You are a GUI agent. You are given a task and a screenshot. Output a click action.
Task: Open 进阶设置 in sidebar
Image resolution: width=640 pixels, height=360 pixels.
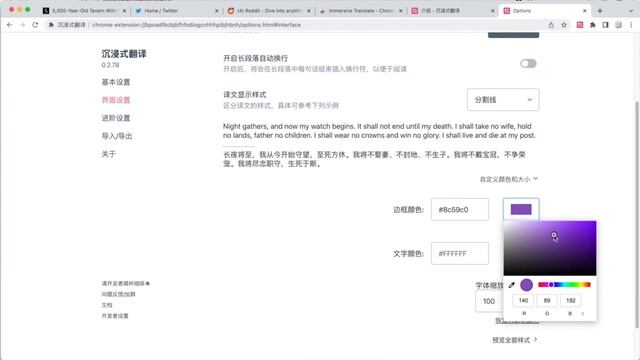pyautogui.click(x=116, y=118)
